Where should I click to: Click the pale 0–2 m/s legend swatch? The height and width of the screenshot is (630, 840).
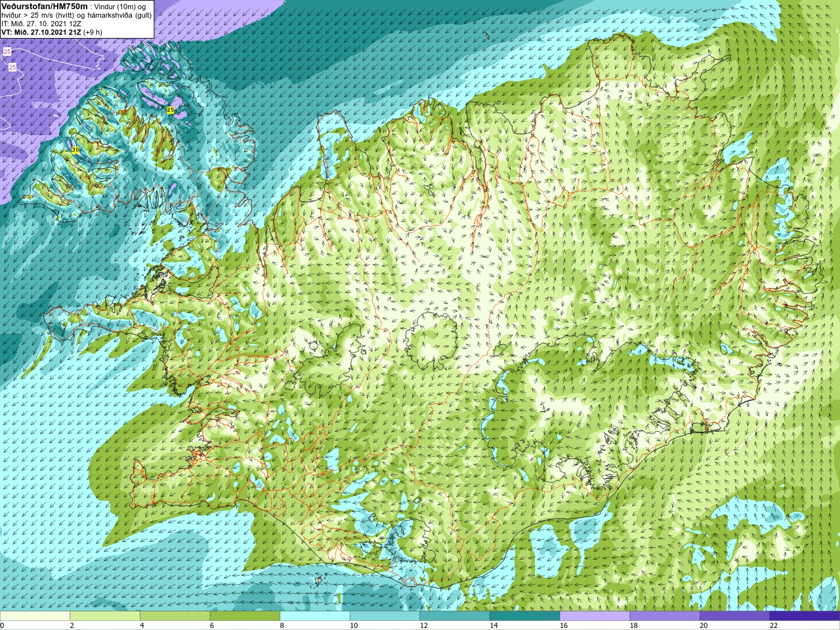coord(35,616)
